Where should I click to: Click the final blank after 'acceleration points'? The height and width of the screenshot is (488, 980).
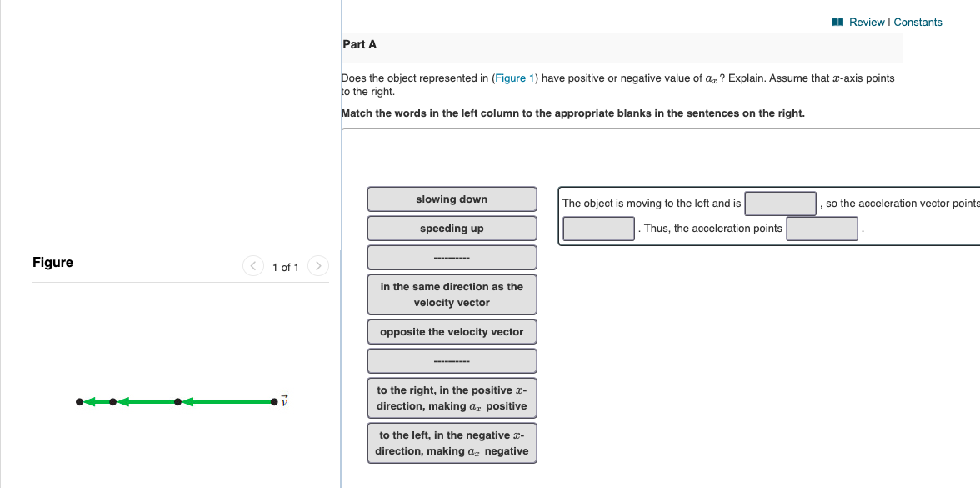(x=822, y=229)
